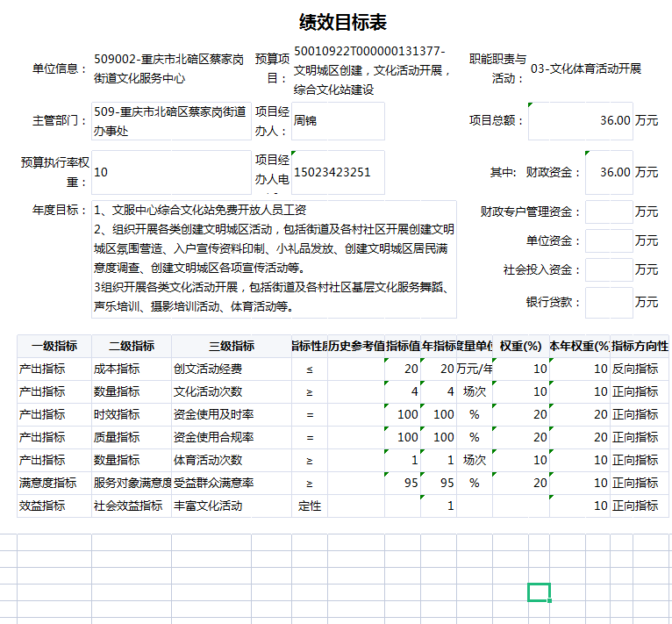Click the 单位资金 empty field

[x=609, y=240]
